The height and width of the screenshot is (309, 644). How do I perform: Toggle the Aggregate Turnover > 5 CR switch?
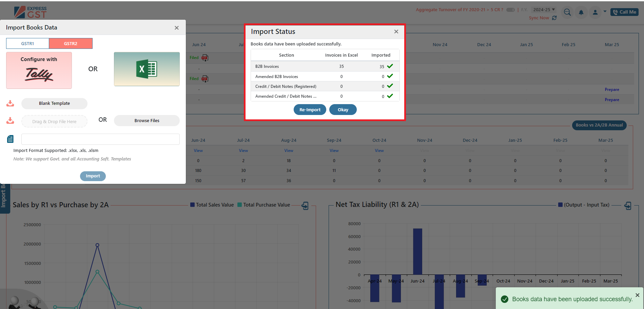(510, 10)
